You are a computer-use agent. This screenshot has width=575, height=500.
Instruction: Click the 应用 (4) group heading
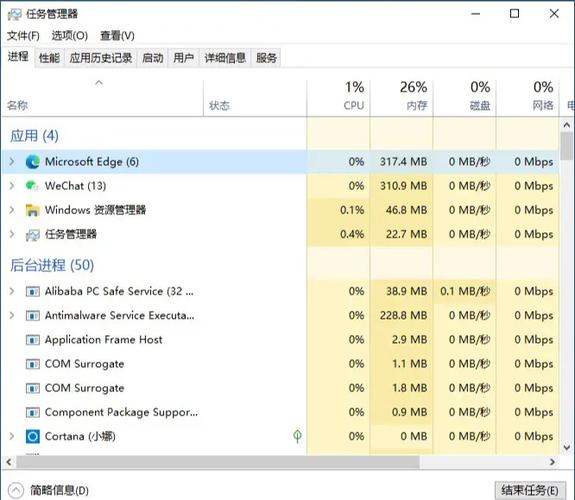pyautogui.click(x=34, y=136)
